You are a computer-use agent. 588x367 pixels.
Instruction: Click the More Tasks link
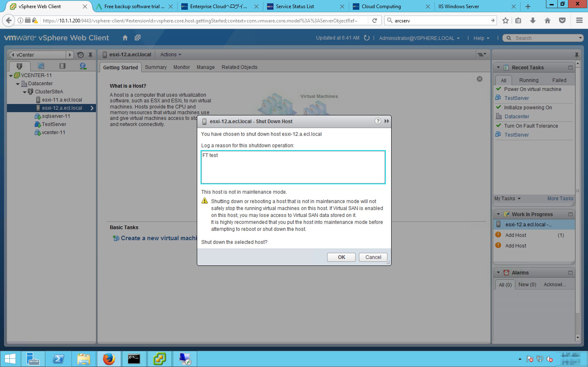pos(560,199)
